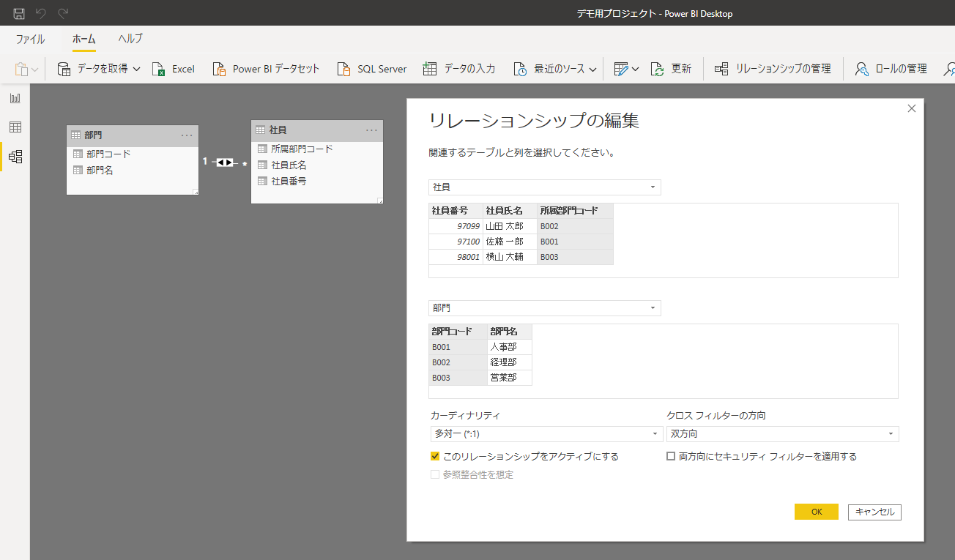Switch to Report view sidebar icon
Screen dimensions: 955x560
tap(15, 98)
